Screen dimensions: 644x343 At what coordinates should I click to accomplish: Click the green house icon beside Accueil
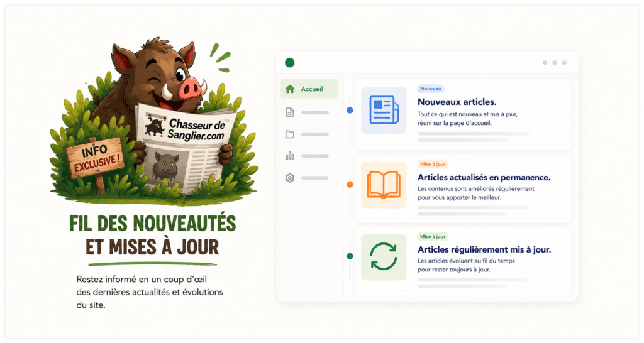point(290,89)
